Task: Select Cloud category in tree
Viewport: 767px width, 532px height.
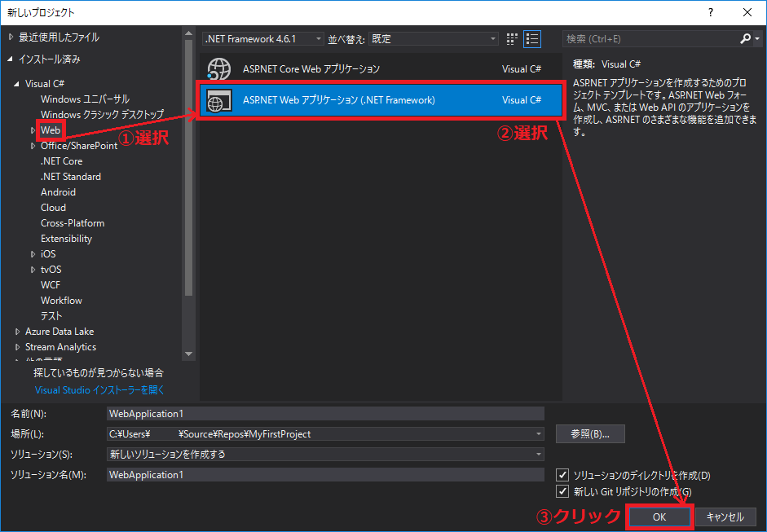Action: click(x=53, y=208)
